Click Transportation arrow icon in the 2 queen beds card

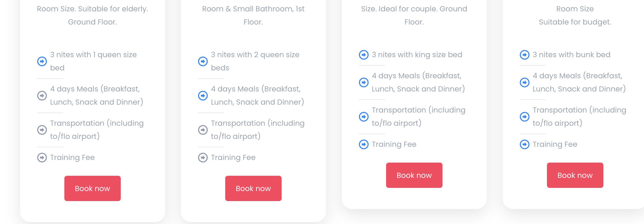(203, 130)
